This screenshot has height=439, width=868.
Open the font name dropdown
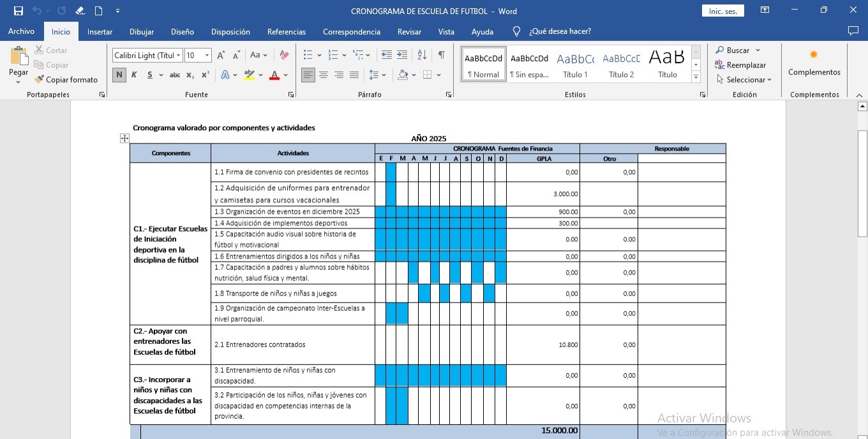pyautogui.click(x=179, y=56)
